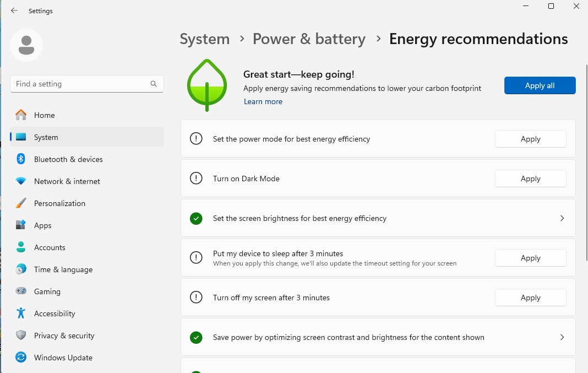Click 'Great start—keep going!' heading
The width and height of the screenshot is (588, 373).
[x=298, y=74]
